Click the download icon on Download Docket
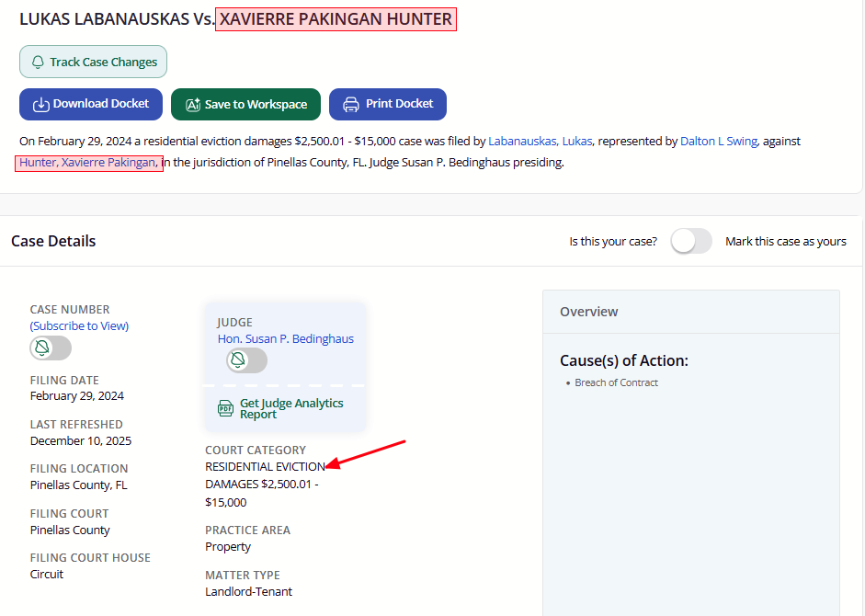 tap(40, 105)
